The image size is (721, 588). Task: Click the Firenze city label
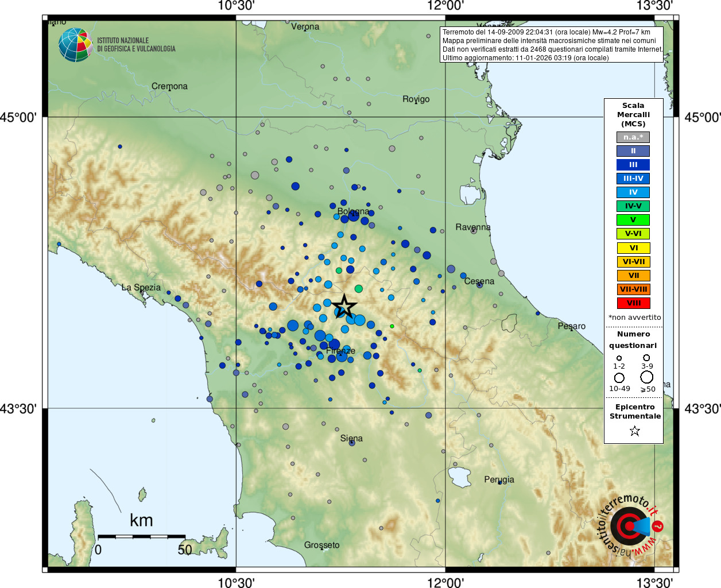click(341, 351)
